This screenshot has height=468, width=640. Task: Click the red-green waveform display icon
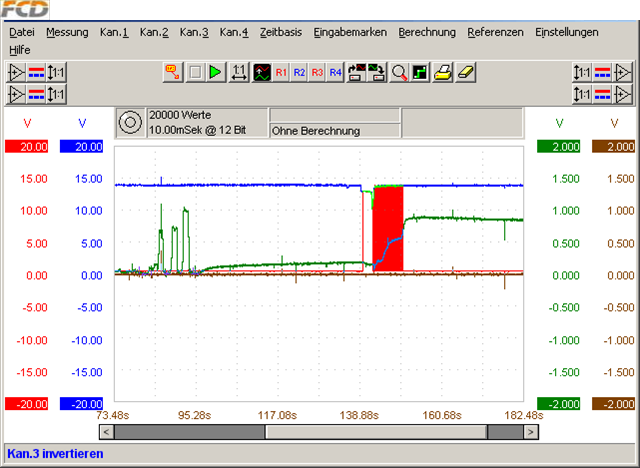(262, 73)
